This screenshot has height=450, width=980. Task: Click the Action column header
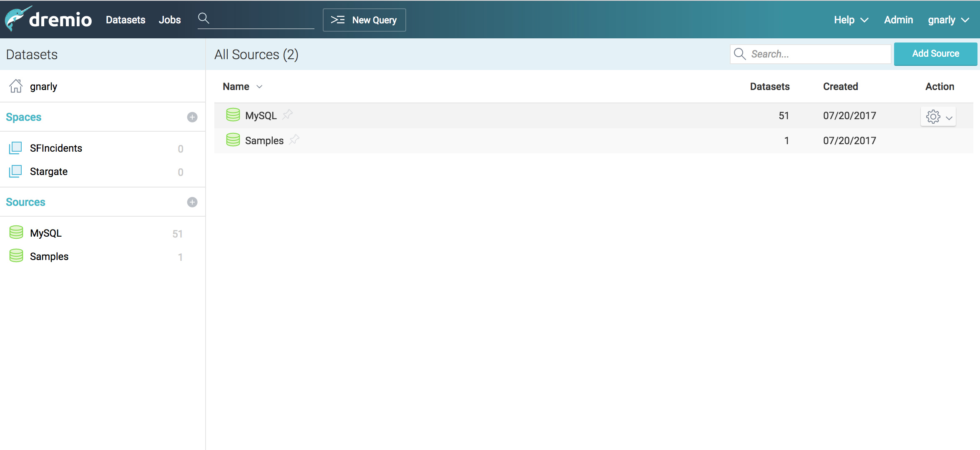click(940, 86)
